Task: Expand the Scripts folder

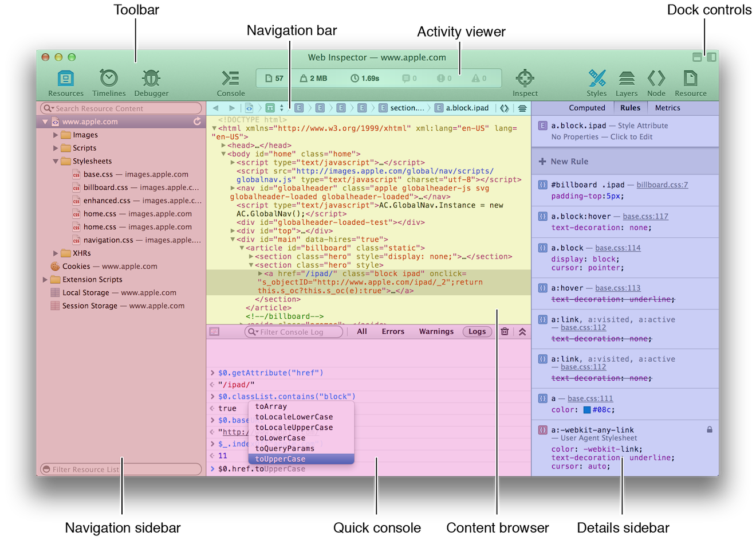Action: [x=56, y=148]
